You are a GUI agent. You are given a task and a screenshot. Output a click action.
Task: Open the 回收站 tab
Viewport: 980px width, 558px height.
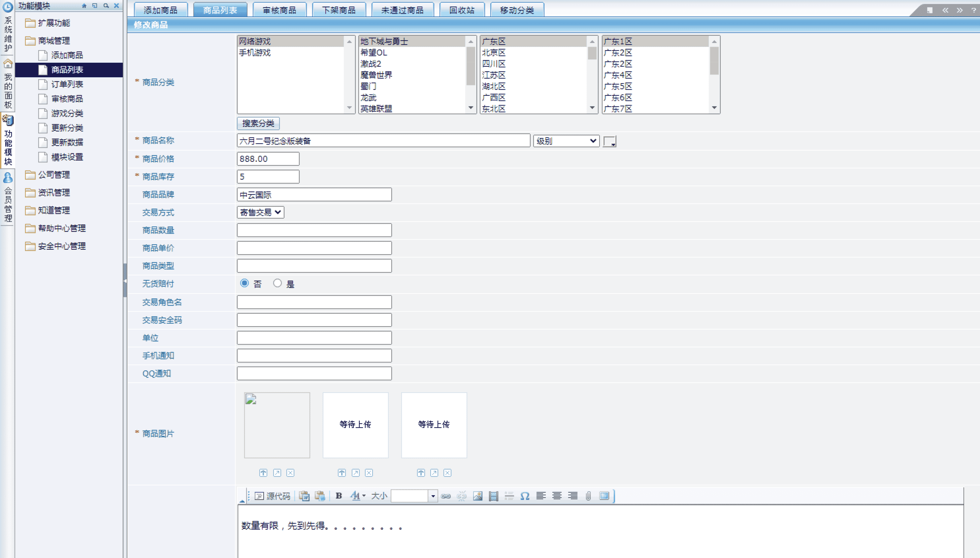click(462, 10)
